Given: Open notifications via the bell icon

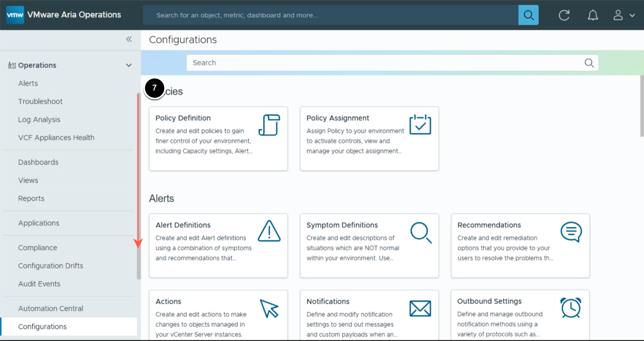Looking at the screenshot, I should click(x=593, y=15).
